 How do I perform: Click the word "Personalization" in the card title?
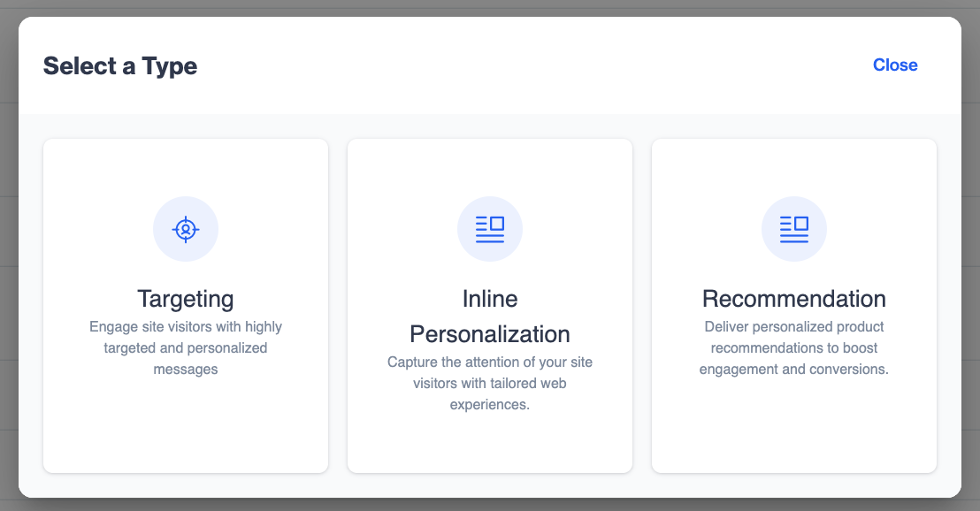(490, 334)
